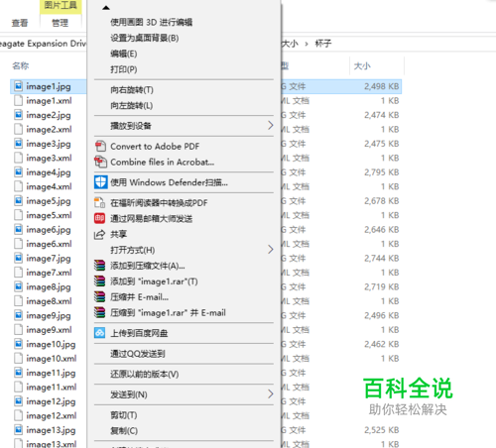Expand the 播放到设备 submenu arrow

(x=271, y=125)
